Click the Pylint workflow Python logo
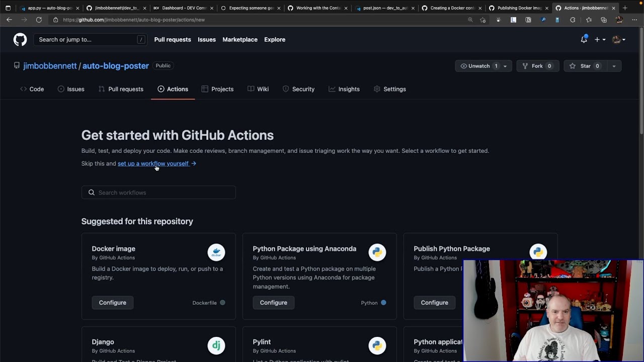Screen dimensions: 644x362 tap(377, 345)
